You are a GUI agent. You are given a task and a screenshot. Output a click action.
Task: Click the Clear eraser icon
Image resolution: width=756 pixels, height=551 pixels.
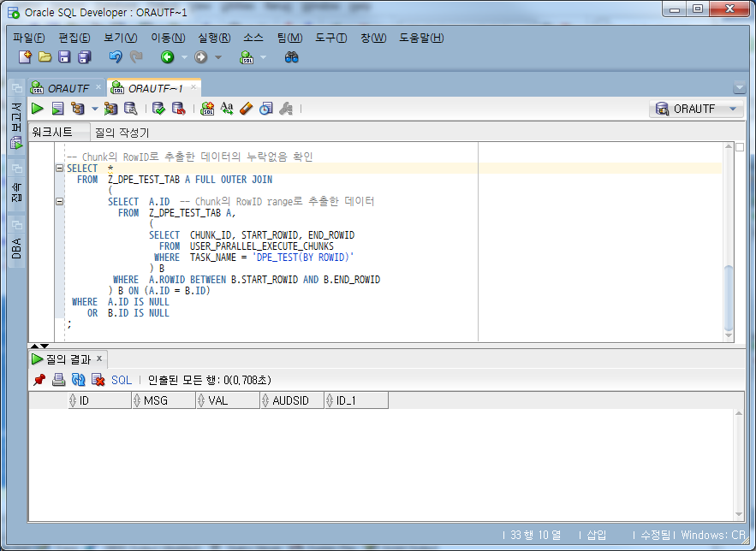246,109
